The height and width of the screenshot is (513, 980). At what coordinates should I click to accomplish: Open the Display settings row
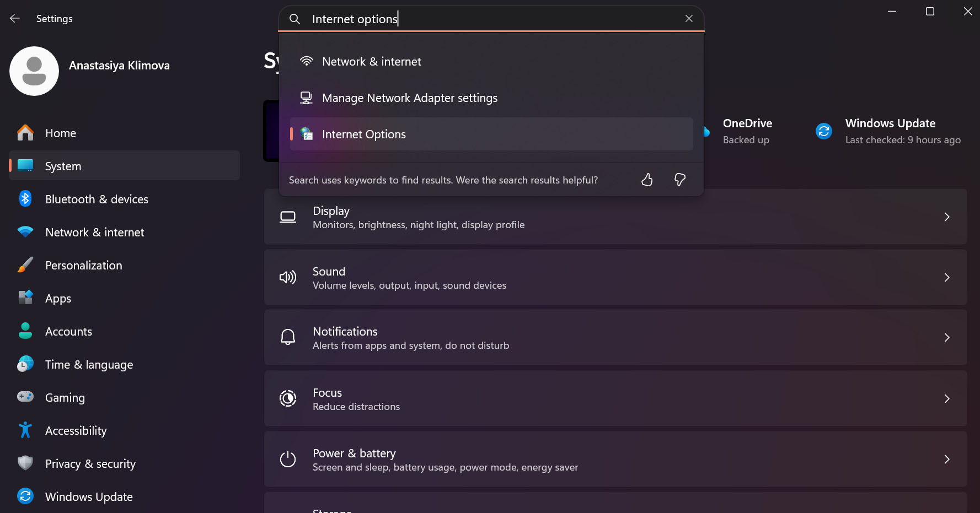(x=615, y=217)
